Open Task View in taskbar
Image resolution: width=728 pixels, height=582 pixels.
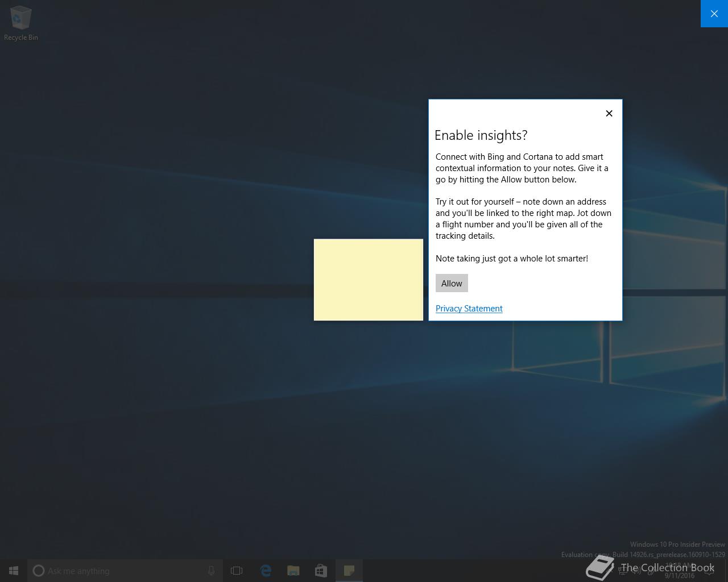pos(237,571)
